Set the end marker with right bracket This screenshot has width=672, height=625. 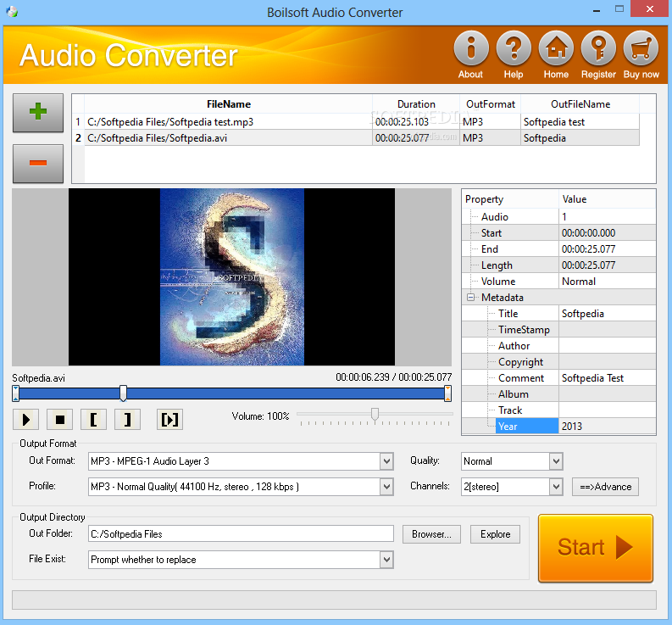pyautogui.click(x=127, y=419)
